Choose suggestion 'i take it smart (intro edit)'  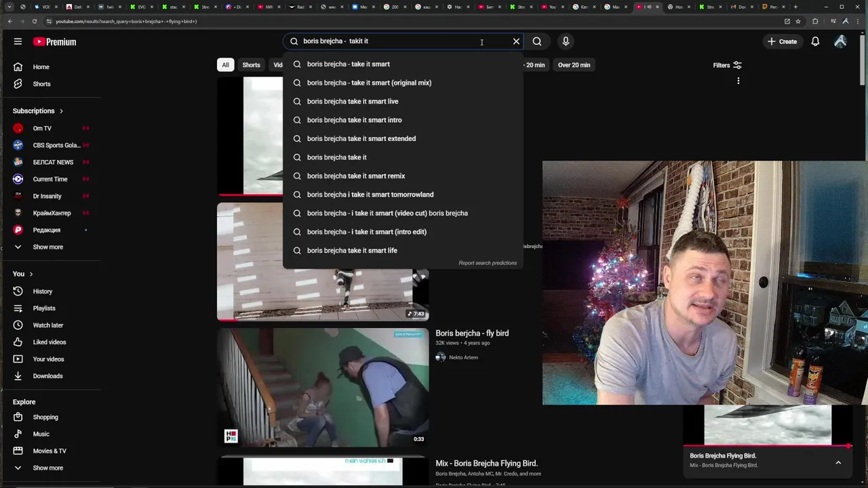click(403, 232)
